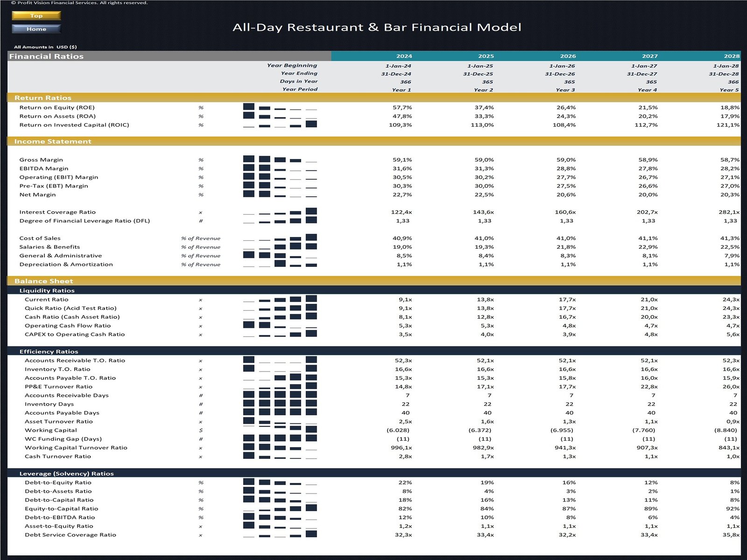The image size is (747, 560).
Task: Collapse the Leverage (Solvency) Ratios section
Action: click(x=65, y=473)
